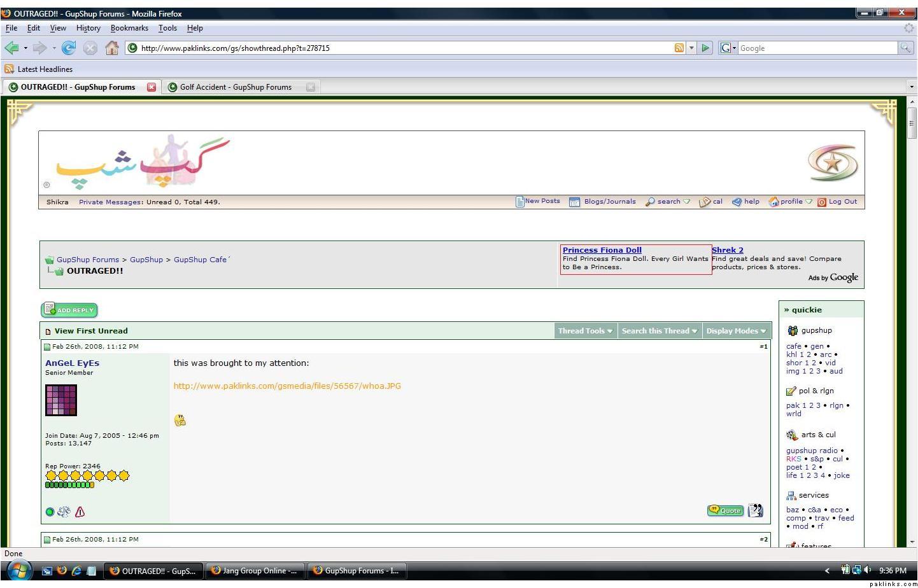The width and height of the screenshot is (918, 588).
Task: Expand the Search this Thread dropdown
Action: coord(659,331)
